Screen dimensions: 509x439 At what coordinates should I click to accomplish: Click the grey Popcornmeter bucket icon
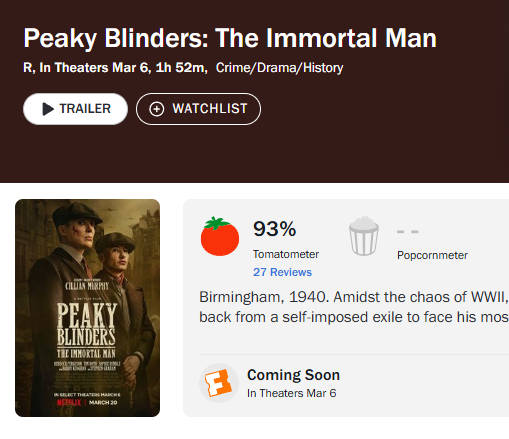pyautogui.click(x=364, y=236)
